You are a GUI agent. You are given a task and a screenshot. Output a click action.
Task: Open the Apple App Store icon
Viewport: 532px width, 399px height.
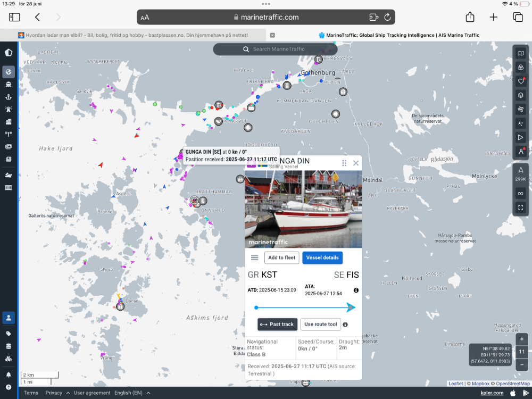[513, 393]
